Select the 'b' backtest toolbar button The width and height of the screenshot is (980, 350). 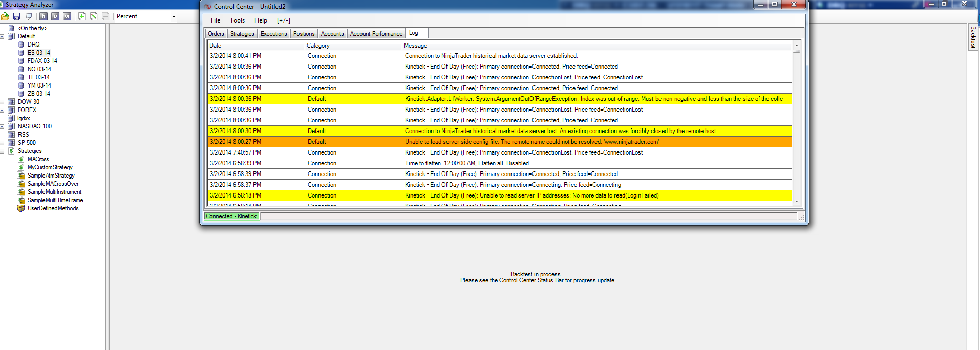tap(44, 16)
